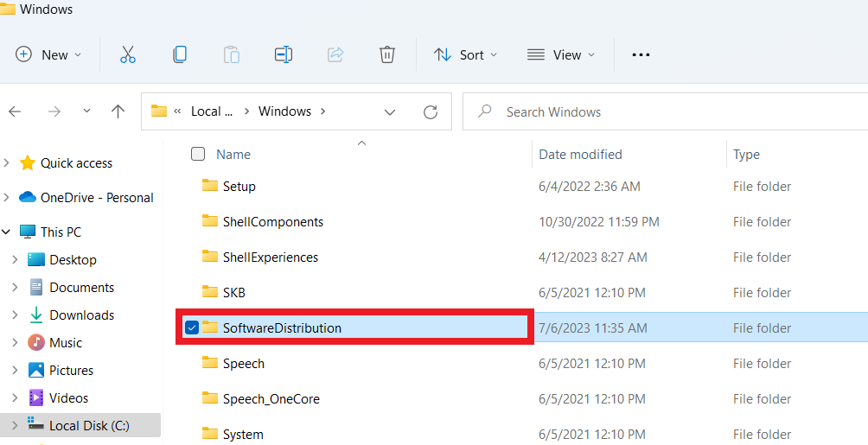Go up one directory level

[x=118, y=111]
